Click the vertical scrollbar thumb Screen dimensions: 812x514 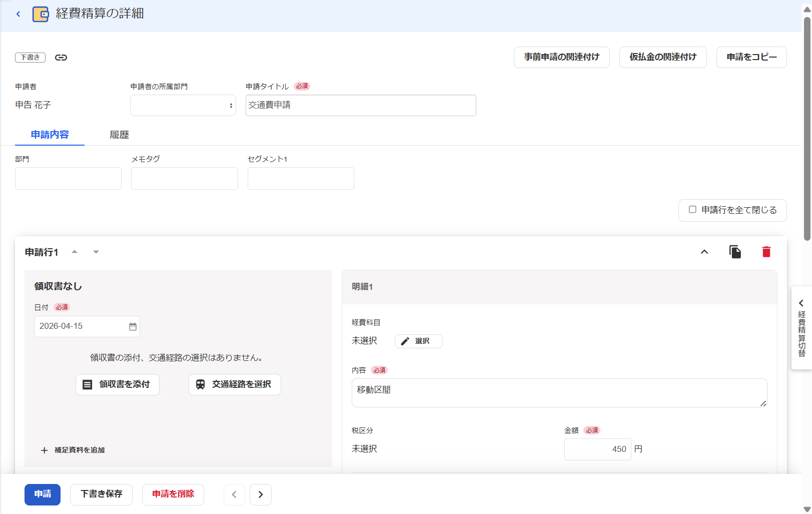[807, 129]
